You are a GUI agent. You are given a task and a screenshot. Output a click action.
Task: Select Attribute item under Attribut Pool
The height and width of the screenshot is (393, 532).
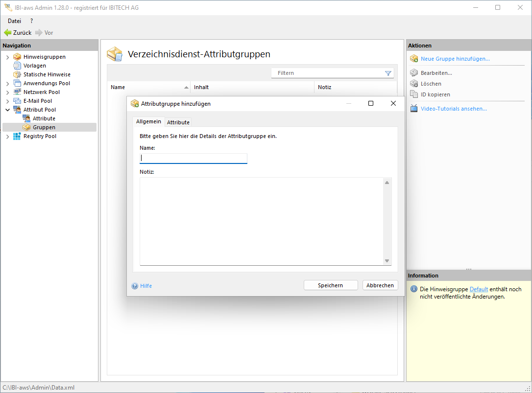click(x=44, y=118)
